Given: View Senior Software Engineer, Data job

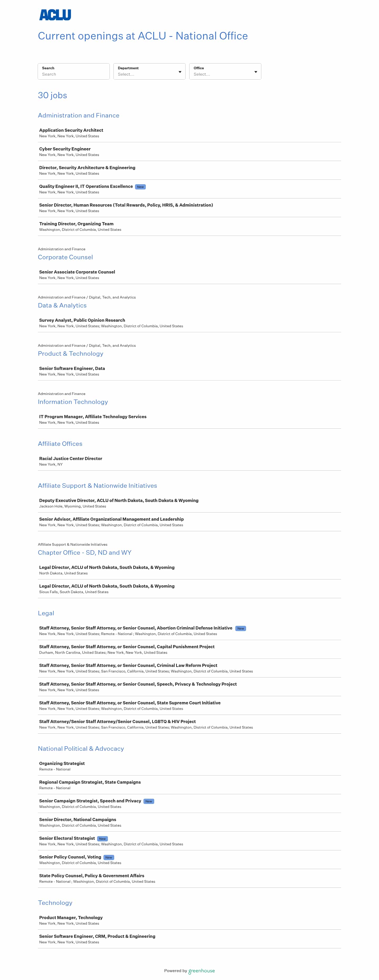Looking at the screenshot, I should 72,368.
